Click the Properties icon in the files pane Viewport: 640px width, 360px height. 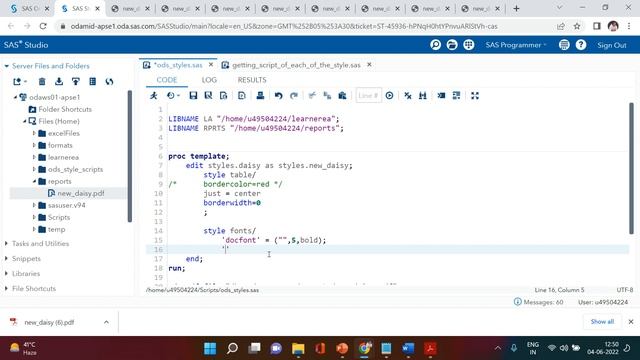(93, 82)
